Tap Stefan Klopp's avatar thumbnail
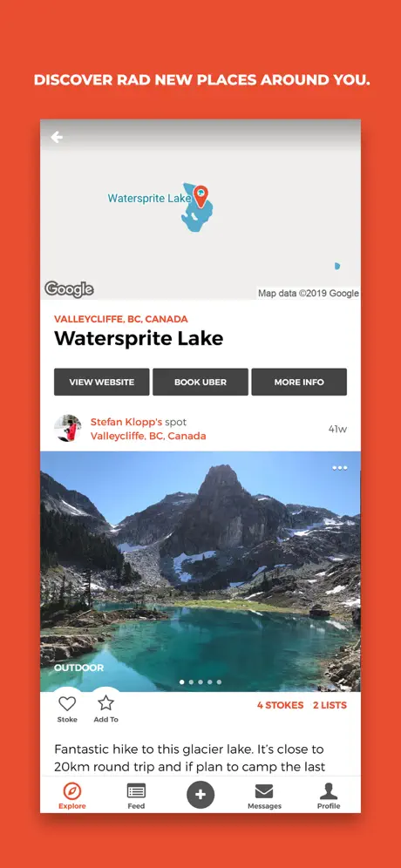This screenshot has width=401, height=868. click(68, 429)
